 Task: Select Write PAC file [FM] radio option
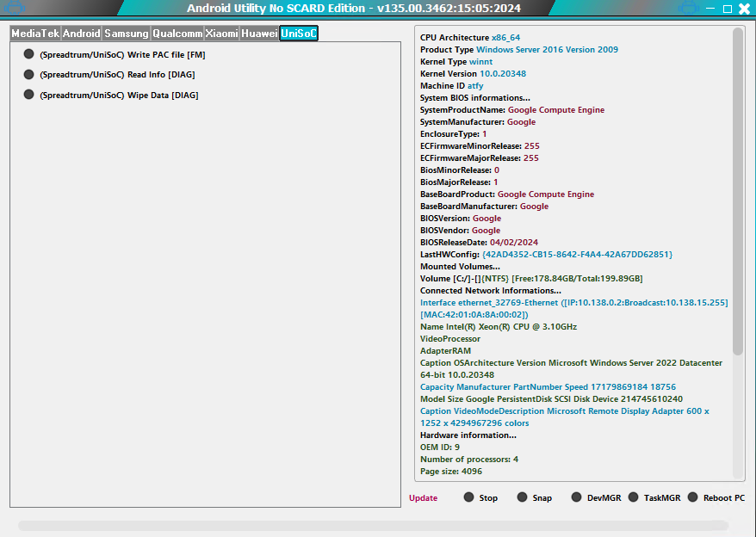coord(29,54)
